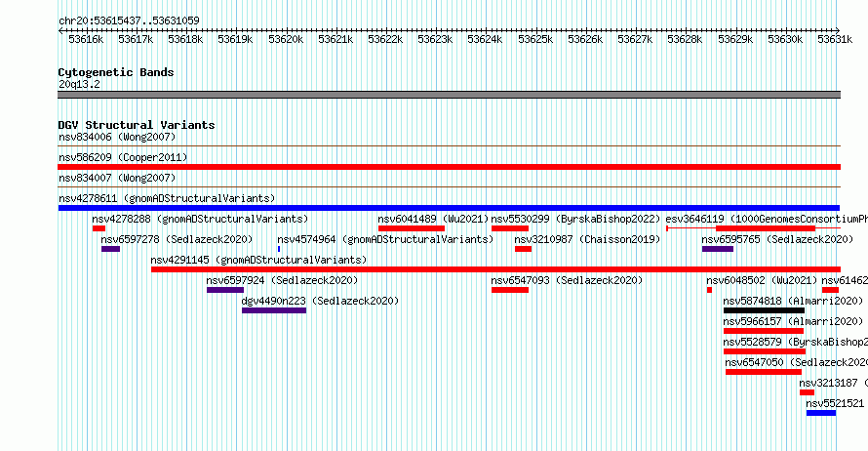Click nsv5966157 (Almarri2020) label
868x451 pixels.
[x=793, y=321]
